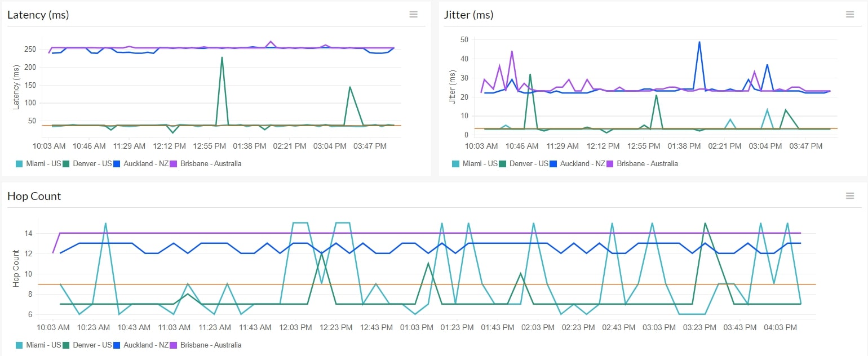Viewport: 868px width, 356px height.
Task: Open the hamburger menu on the Jitter chart
Action: [x=850, y=15]
